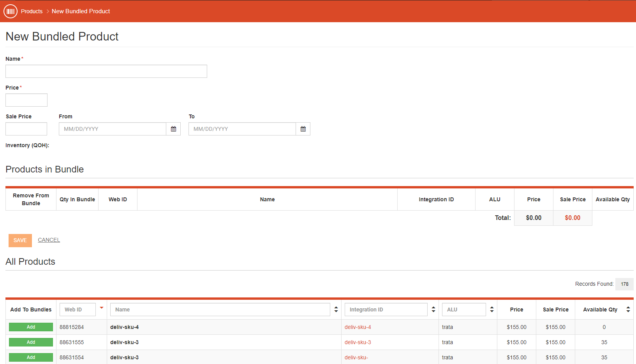Image resolution: width=636 pixels, height=364 pixels.
Task: Click the To date MM/DD/YYYY field
Action: click(x=242, y=129)
